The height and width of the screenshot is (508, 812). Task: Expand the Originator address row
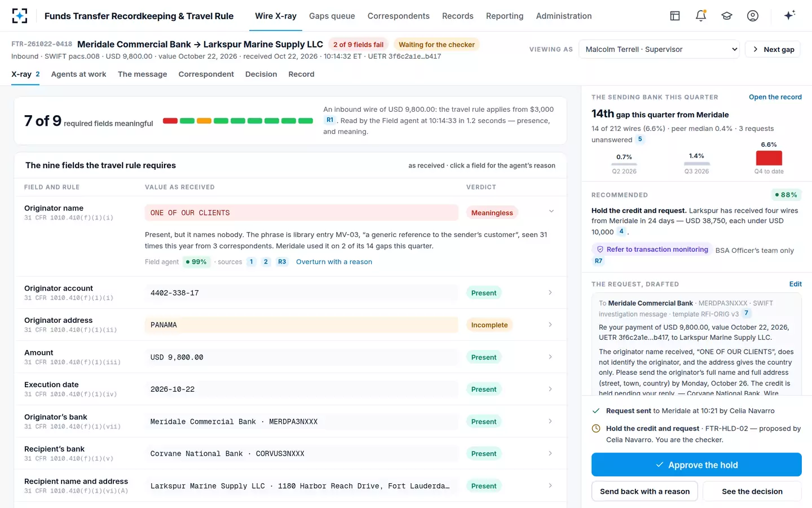pos(550,325)
